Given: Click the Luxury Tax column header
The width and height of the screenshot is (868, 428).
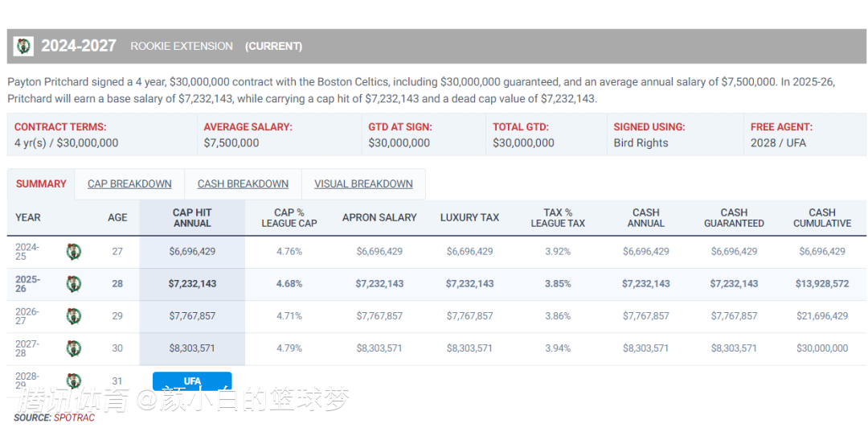Looking at the screenshot, I should (x=469, y=218).
